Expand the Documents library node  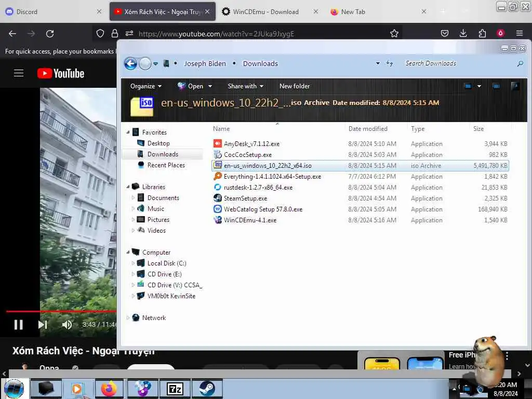pos(133,197)
